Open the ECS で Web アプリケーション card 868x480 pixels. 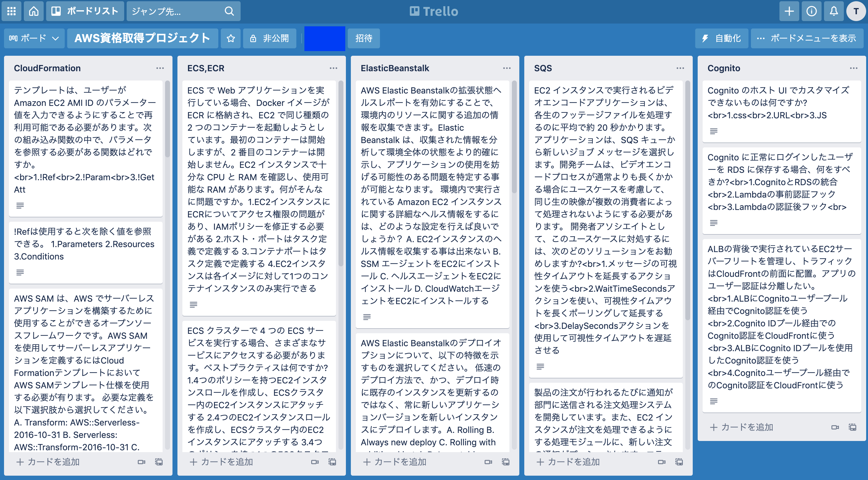pos(259,198)
